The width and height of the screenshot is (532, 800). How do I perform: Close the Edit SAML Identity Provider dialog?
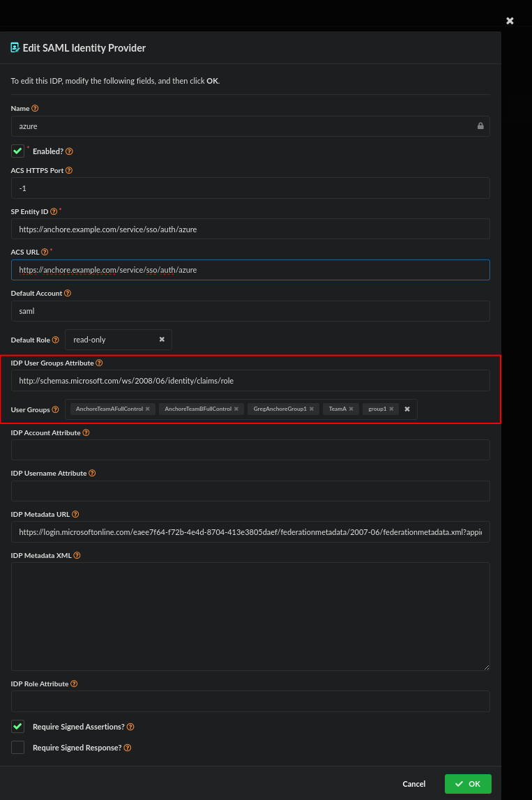[510, 20]
